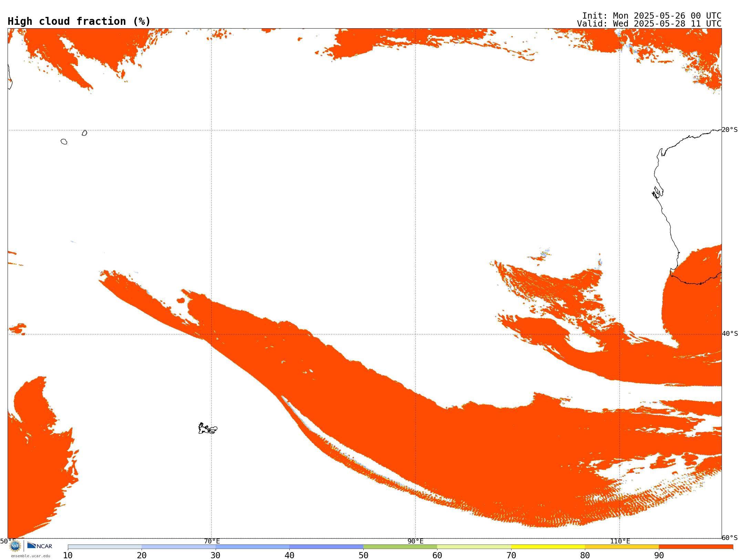Screen dimensions: 744x560
Task: Click the High cloud fraction (%) title
Action: point(79,21)
